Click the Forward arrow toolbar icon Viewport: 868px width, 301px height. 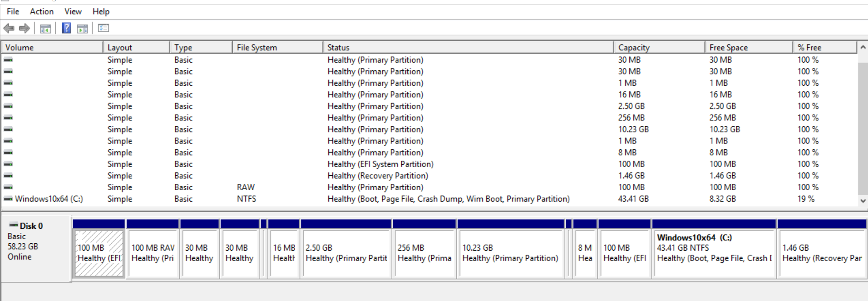coord(25,28)
